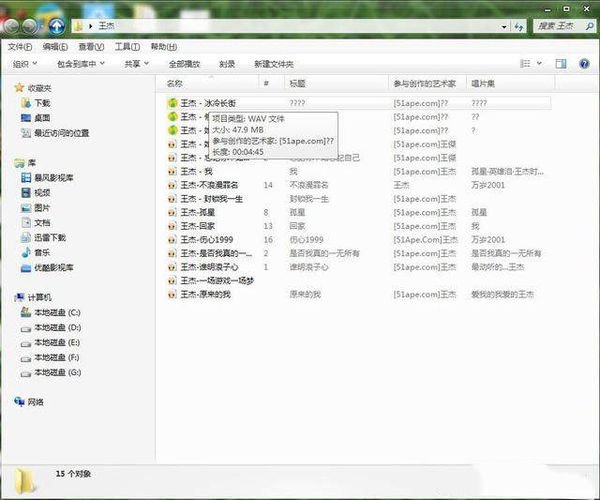Click breadcrumb arrow before 王杰
Image resolution: width=600 pixels, height=500 pixels.
pos(91,26)
